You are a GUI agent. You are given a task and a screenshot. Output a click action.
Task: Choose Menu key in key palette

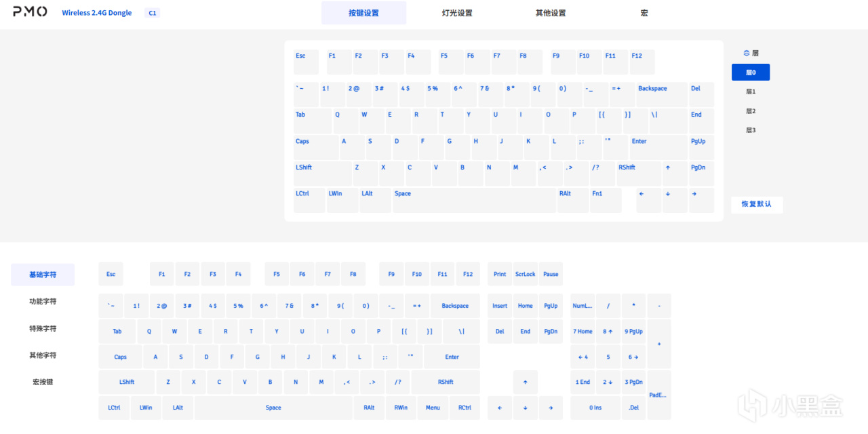(x=433, y=408)
